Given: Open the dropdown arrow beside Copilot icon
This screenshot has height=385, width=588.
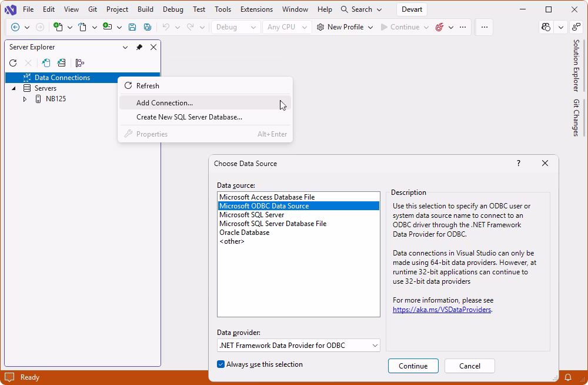Looking at the screenshot, I should [560, 27].
